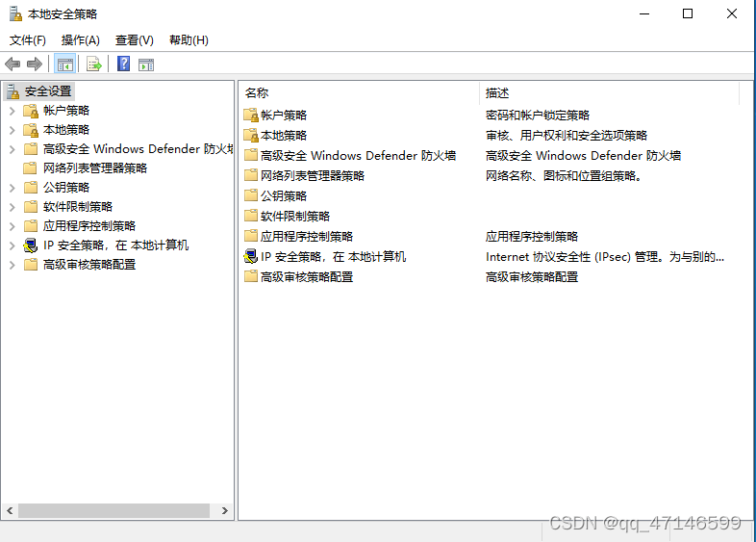Click the tree pane horizontal scrollbar thumb
The image size is (756, 542).
113,510
